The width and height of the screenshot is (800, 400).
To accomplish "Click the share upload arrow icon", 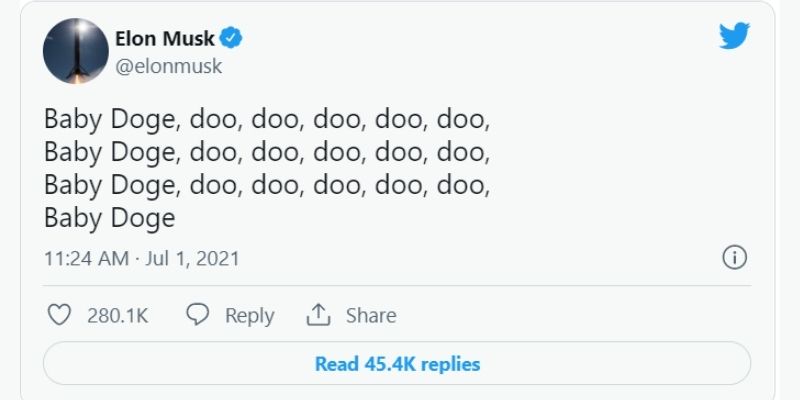I will 318,315.
